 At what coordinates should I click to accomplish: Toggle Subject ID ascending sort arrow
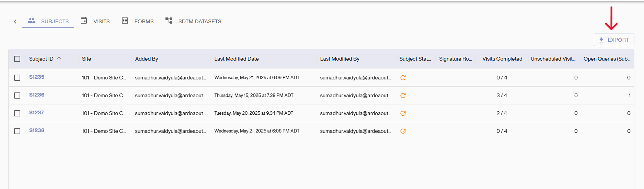coord(59,59)
